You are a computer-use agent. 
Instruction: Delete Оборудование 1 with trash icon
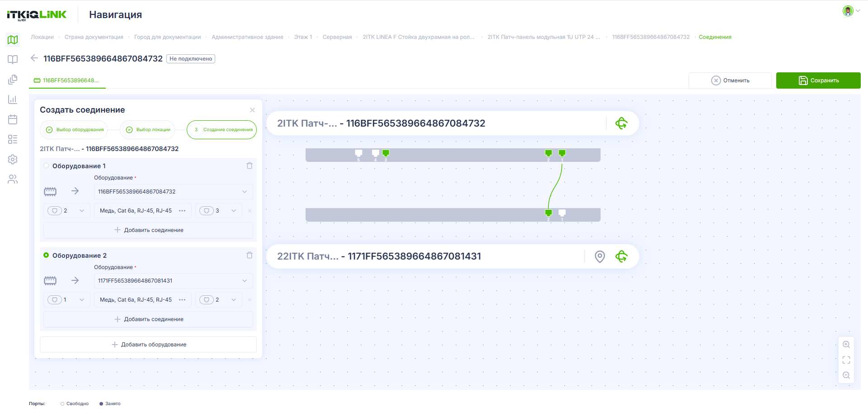point(250,165)
